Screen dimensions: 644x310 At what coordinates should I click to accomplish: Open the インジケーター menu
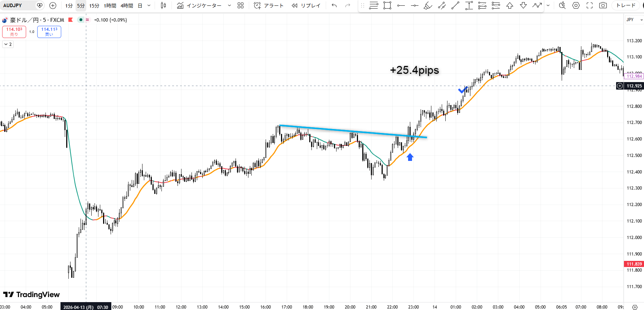[199, 5]
